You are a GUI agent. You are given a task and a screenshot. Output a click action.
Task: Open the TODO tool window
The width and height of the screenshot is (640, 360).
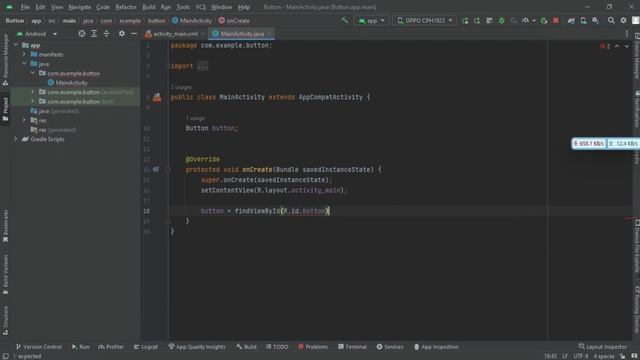(277, 347)
